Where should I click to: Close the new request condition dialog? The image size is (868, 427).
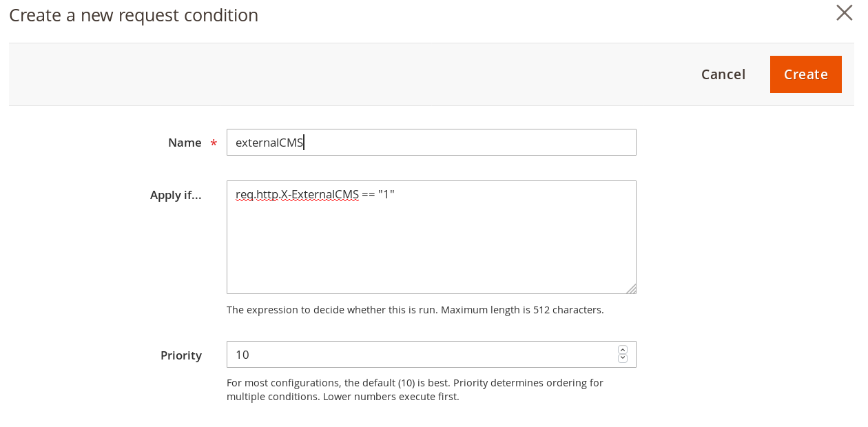pos(844,13)
